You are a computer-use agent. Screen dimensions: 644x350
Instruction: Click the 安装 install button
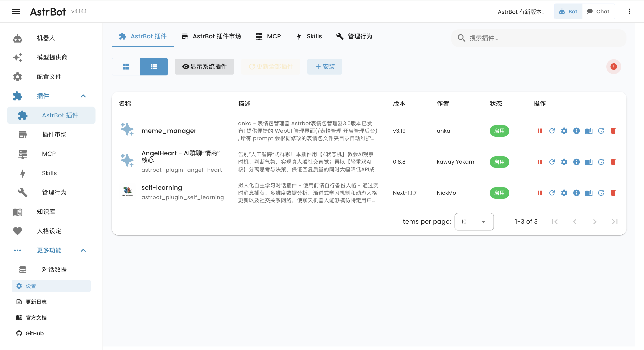[x=324, y=67]
